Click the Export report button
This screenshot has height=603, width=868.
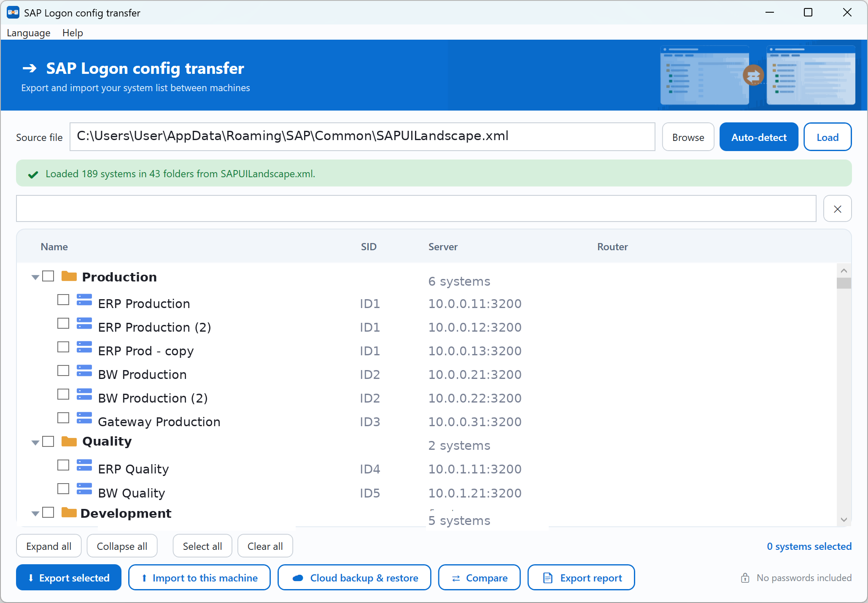[582, 578]
